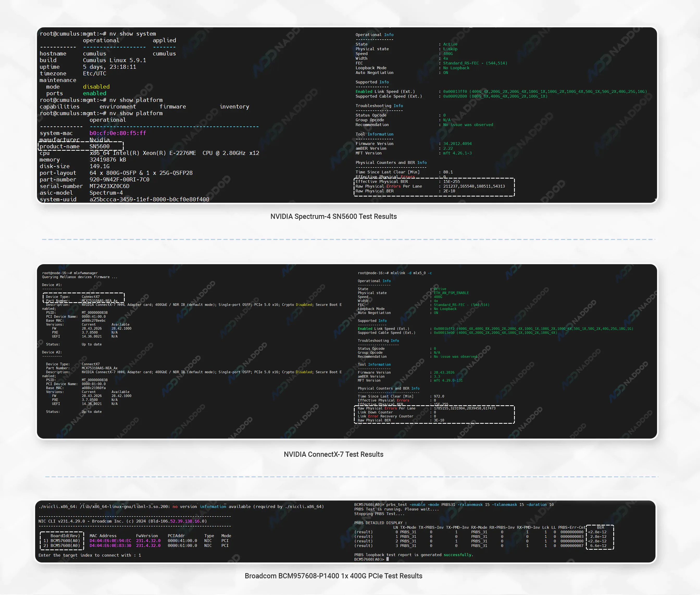Click the command "nv show system" in top terminal

click(132, 34)
